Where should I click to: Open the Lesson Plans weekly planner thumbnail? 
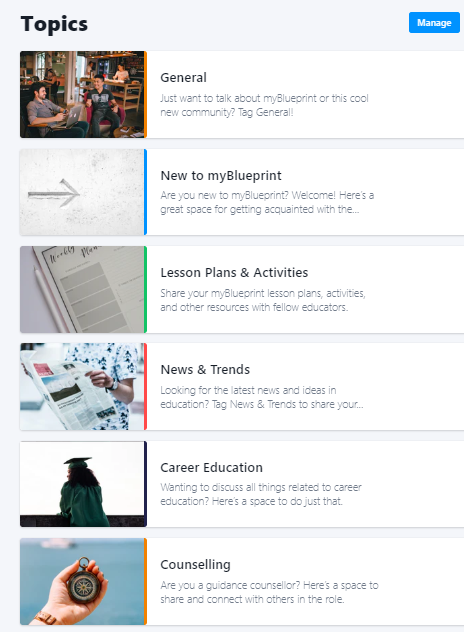pyautogui.click(x=82, y=289)
